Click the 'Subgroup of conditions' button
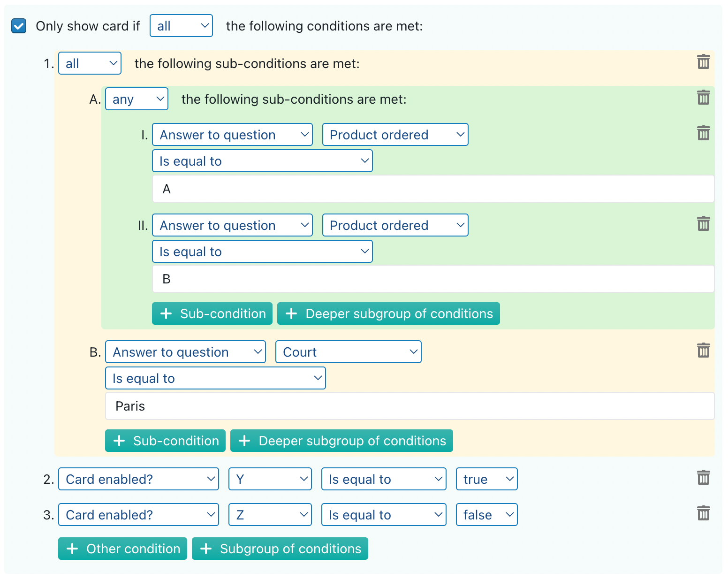This screenshot has height=580, width=728. (280, 549)
